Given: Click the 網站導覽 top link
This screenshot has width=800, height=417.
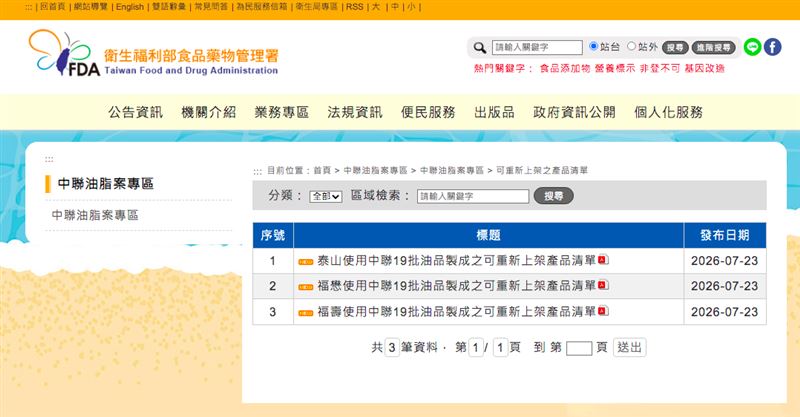Looking at the screenshot, I should 91,7.
